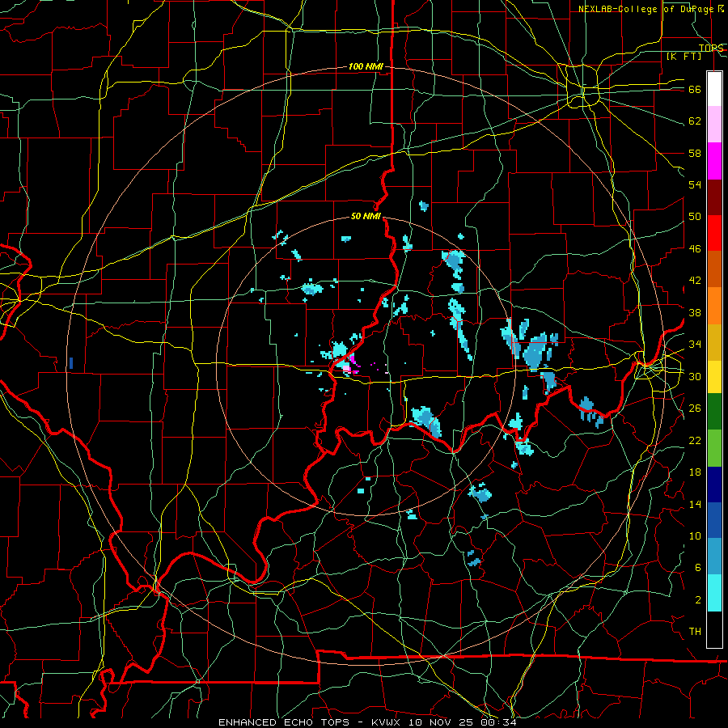Click the navy blue legend swatch
Screen dimensions: 728x728
714,485
